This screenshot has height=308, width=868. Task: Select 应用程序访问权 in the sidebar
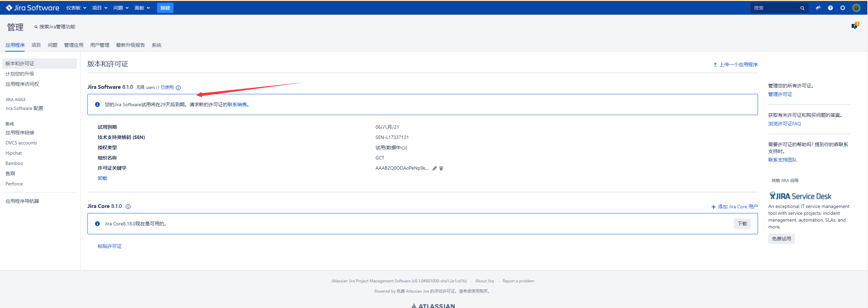22,84
